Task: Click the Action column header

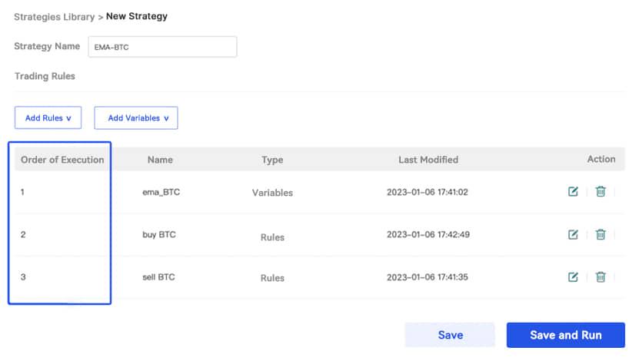Action: coord(601,159)
